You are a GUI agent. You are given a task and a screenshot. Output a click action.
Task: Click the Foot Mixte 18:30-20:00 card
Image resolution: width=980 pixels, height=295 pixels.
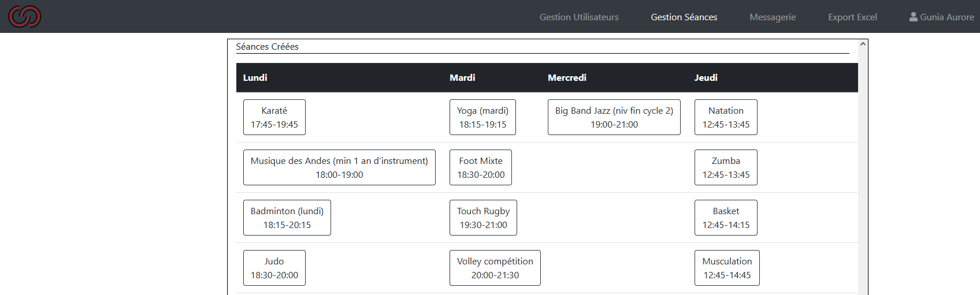click(481, 167)
